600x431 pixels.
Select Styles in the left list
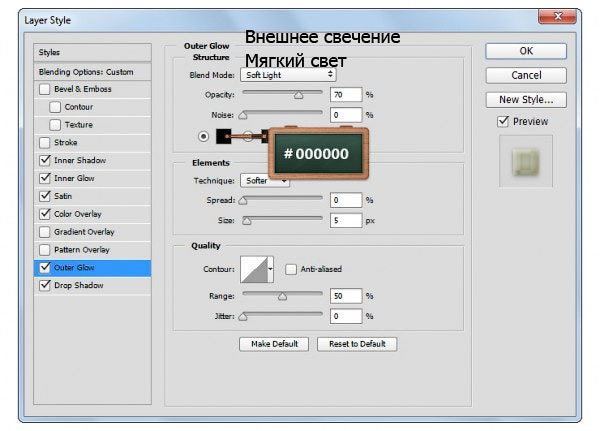tap(93, 52)
